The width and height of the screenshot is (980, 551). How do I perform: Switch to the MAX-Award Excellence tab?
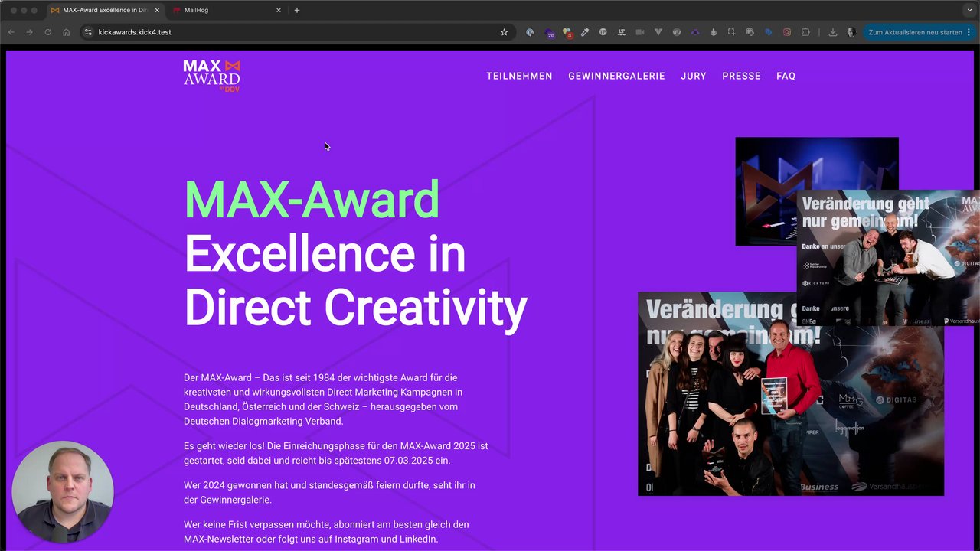click(x=106, y=10)
